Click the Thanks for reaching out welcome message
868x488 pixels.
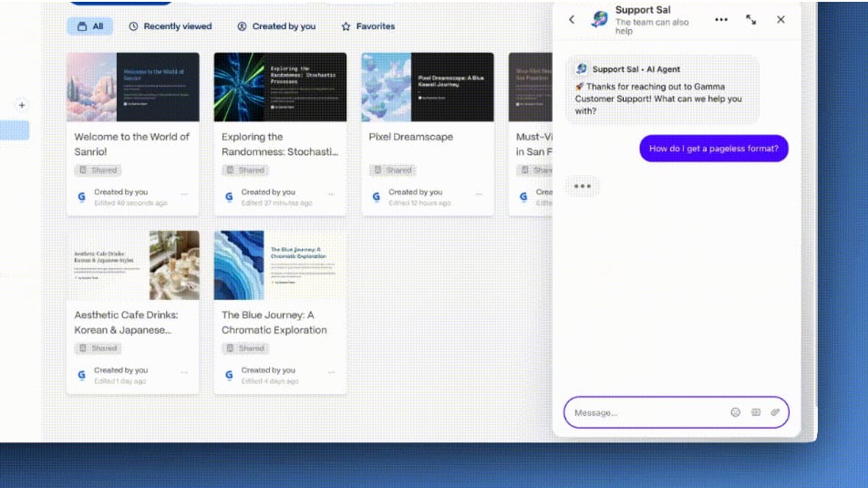click(662, 90)
